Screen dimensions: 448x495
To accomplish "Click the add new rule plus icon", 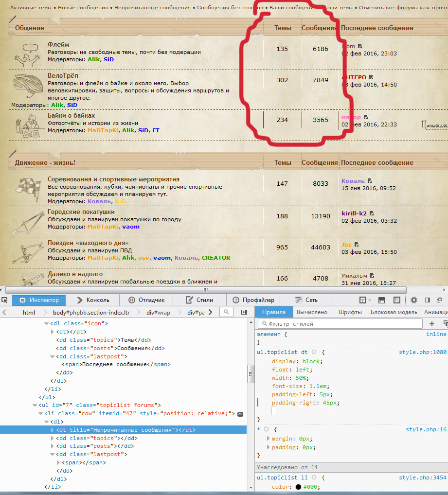I will click(x=431, y=324).
